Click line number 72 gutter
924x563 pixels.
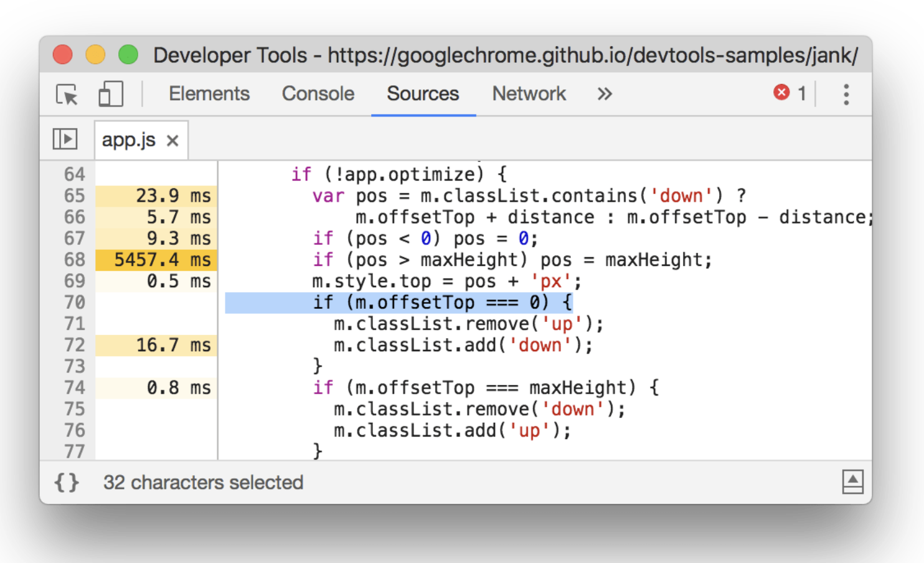pyautogui.click(x=75, y=345)
